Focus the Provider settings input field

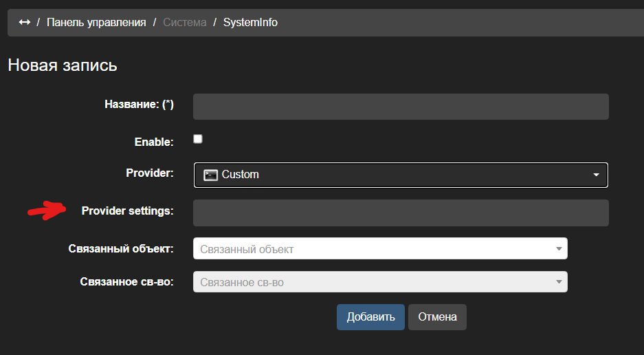401,213
